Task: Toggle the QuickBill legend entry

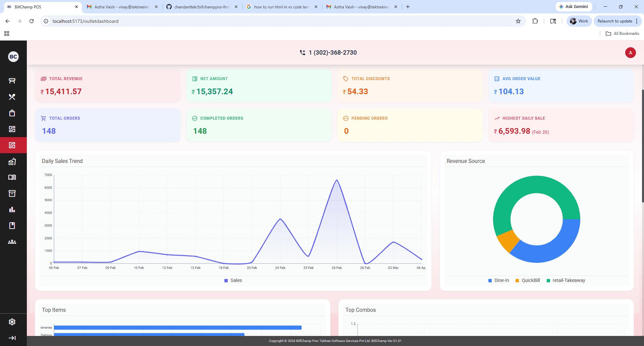Action: pyautogui.click(x=528, y=280)
